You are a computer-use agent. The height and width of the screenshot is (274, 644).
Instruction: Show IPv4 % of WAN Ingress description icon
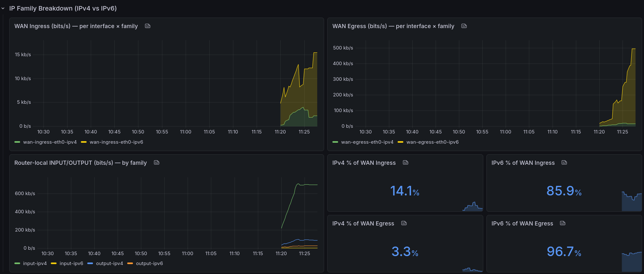tap(406, 163)
